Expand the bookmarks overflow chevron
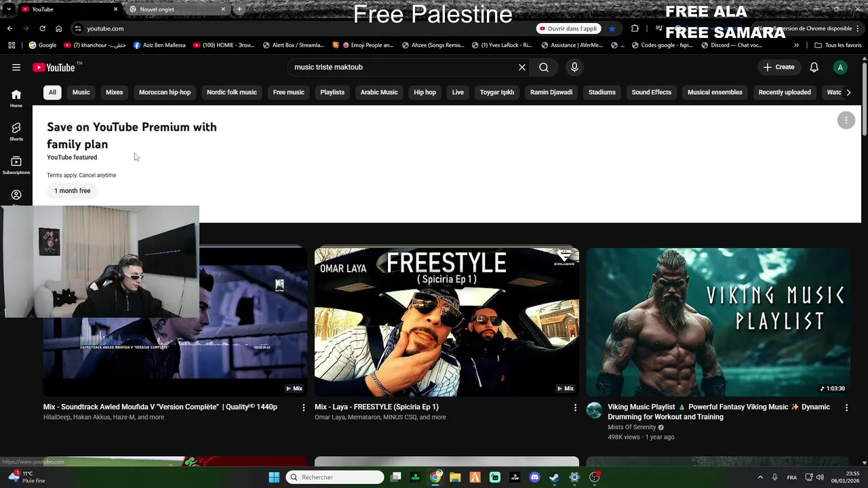The width and height of the screenshot is (868, 488). pyautogui.click(x=796, y=45)
